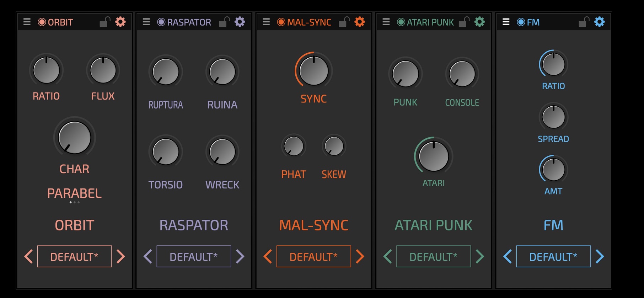Click the TORSIO knob

coord(166,152)
